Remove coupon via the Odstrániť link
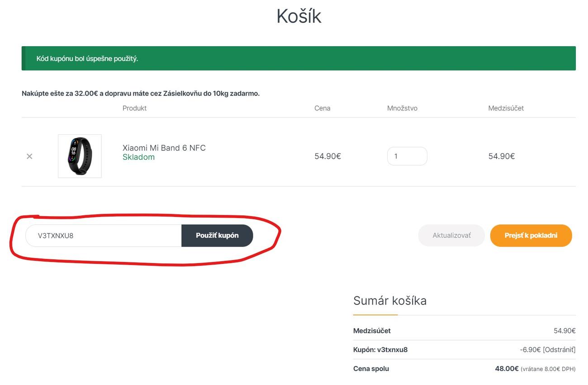The width and height of the screenshot is (588, 385). pos(559,350)
